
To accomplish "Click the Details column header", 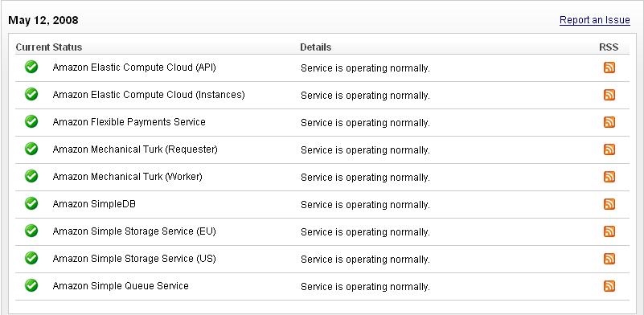I will [x=315, y=47].
